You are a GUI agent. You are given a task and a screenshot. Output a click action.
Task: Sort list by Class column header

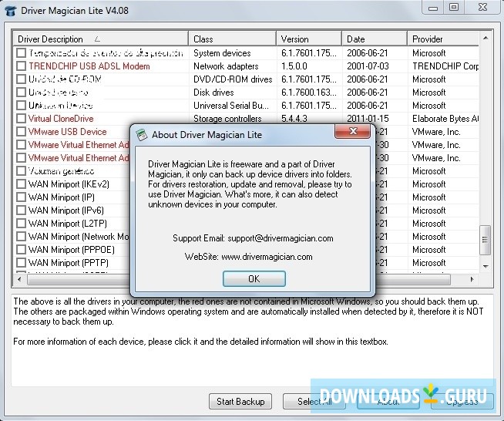point(233,39)
